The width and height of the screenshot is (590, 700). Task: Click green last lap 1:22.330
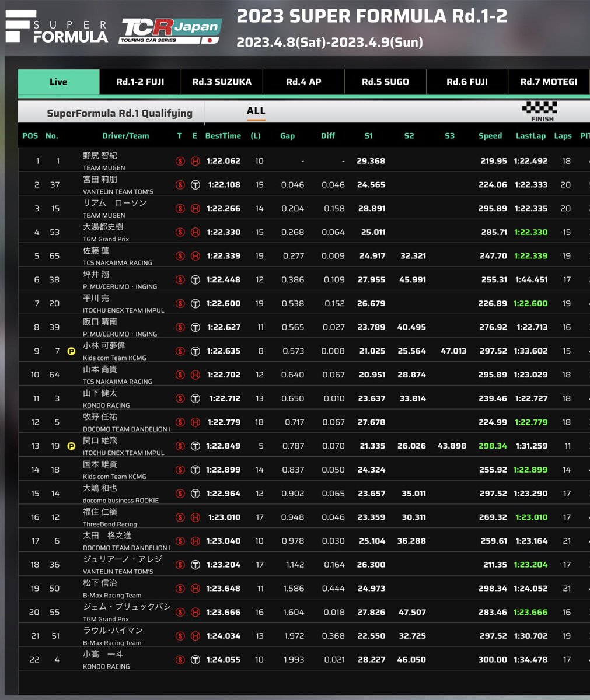pyautogui.click(x=531, y=232)
